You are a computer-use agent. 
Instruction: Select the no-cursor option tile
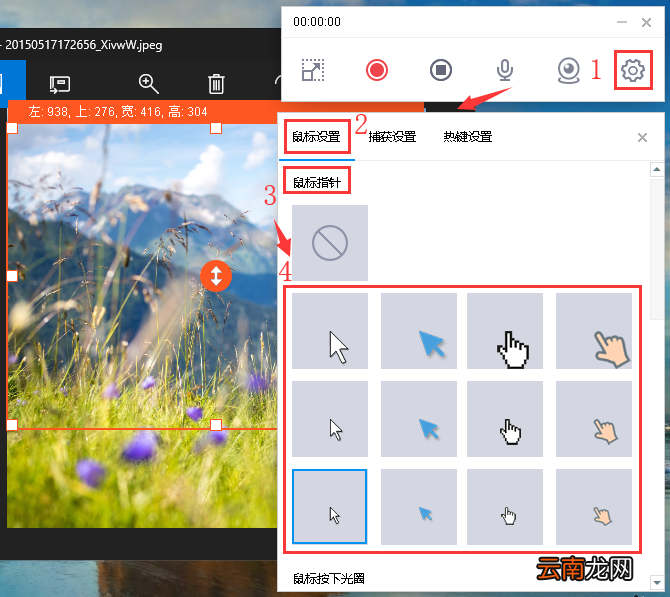pyautogui.click(x=329, y=243)
